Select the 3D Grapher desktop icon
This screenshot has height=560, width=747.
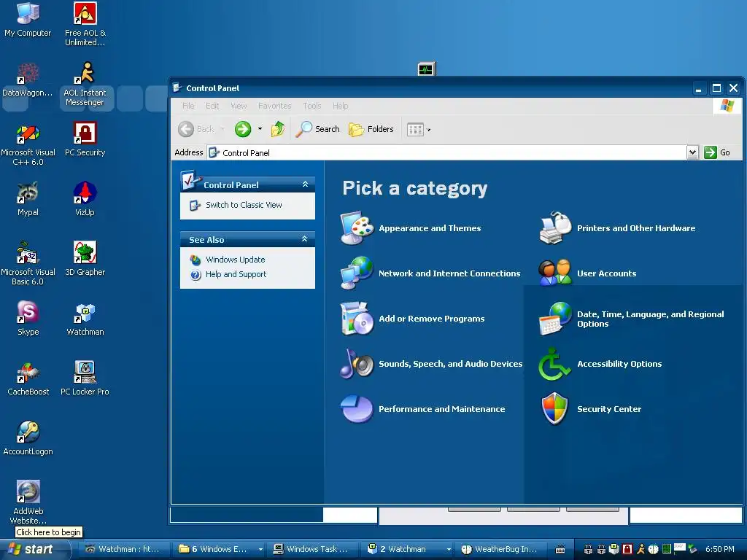click(x=85, y=259)
